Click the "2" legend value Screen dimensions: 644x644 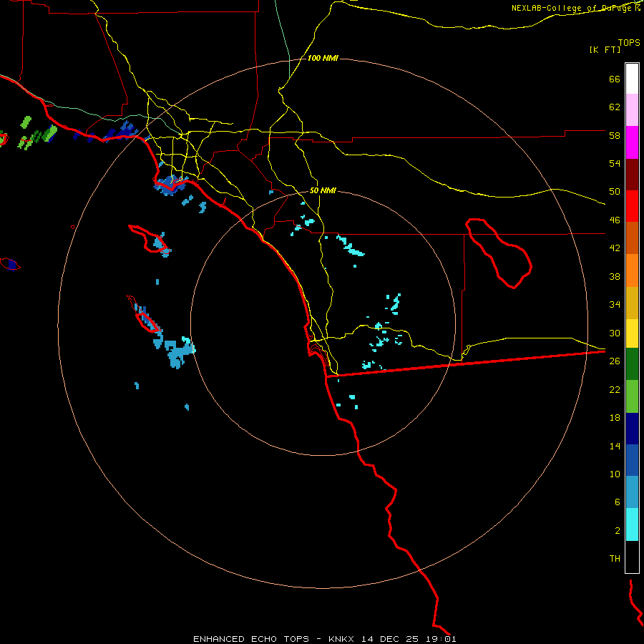coord(618,531)
